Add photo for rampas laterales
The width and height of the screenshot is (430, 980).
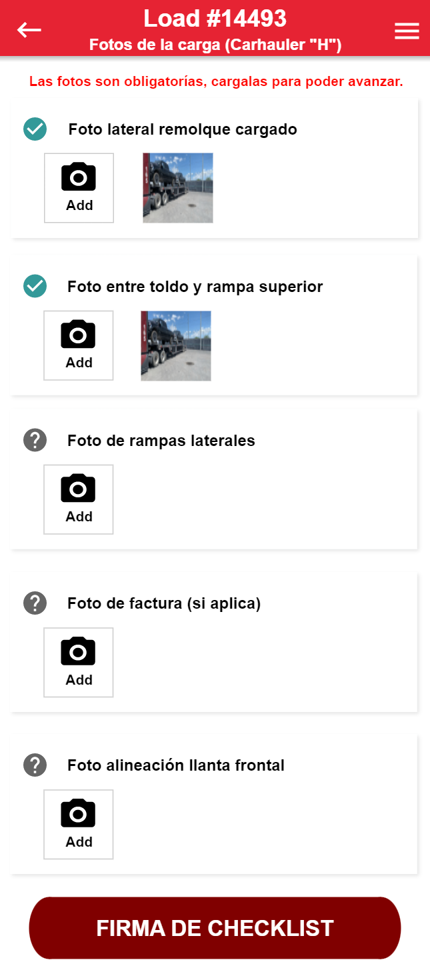(x=79, y=499)
